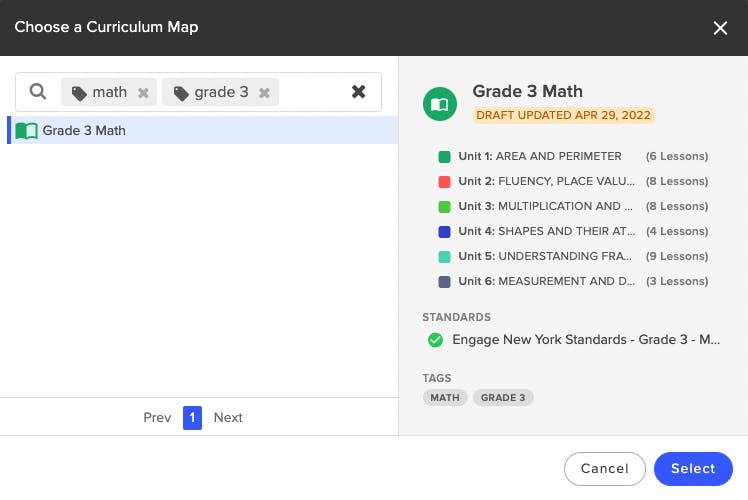The image size is (748, 500).
Task: Confirm with the Select button
Action: pos(693,469)
